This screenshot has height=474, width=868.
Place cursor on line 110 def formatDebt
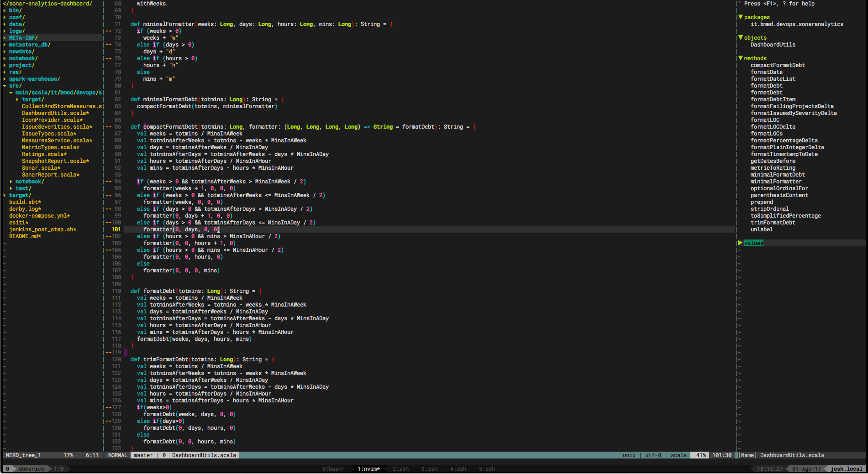(196, 291)
